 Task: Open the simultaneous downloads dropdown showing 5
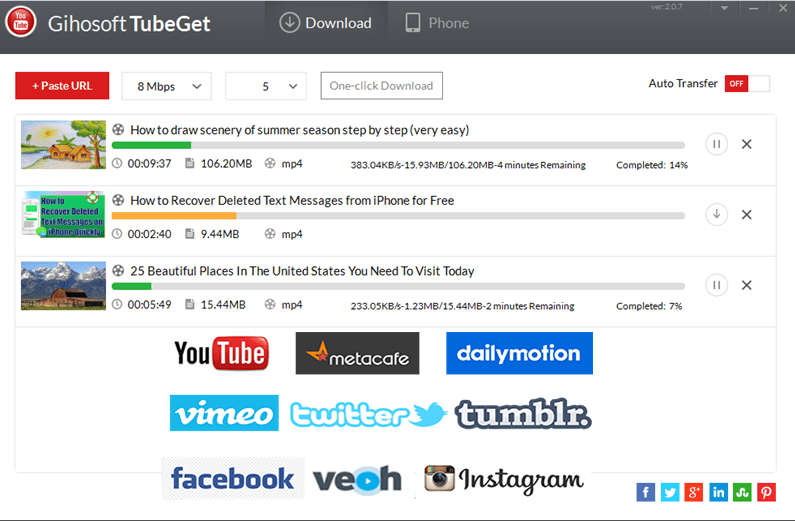(266, 86)
